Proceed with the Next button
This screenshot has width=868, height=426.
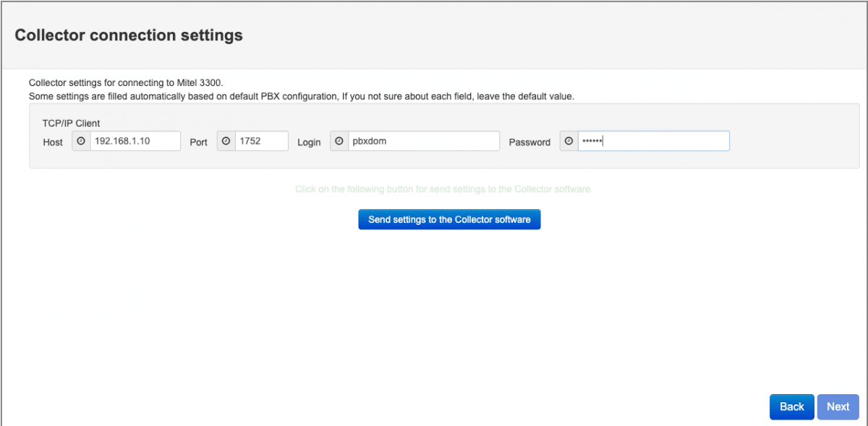click(x=838, y=406)
